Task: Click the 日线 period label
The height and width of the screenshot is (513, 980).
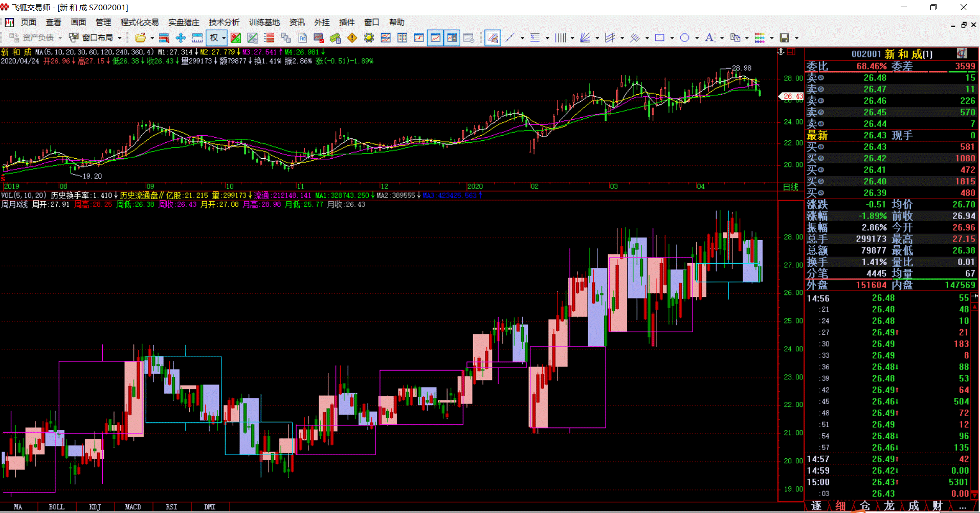Action: click(790, 187)
